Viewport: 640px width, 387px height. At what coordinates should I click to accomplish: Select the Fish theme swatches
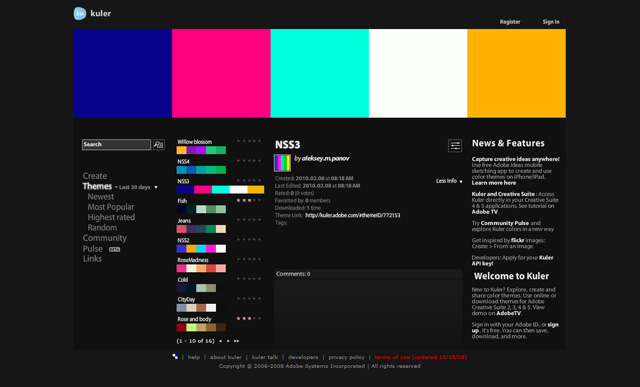click(x=201, y=209)
